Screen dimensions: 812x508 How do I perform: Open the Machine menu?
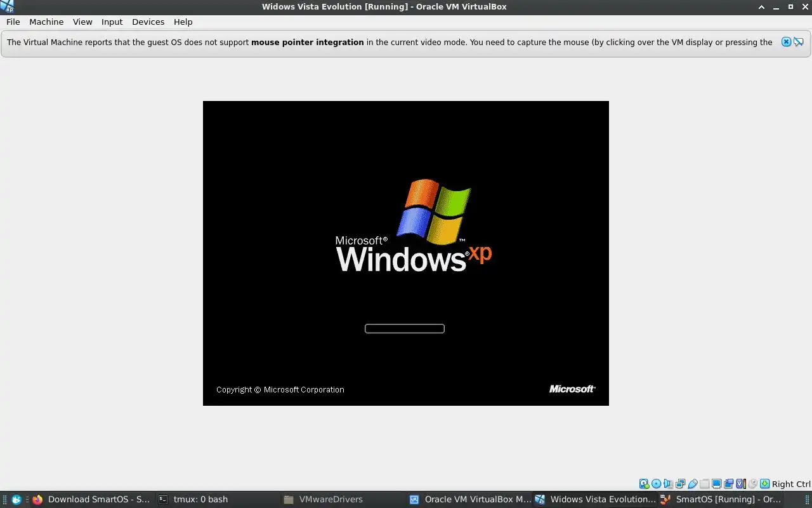pos(46,22)
